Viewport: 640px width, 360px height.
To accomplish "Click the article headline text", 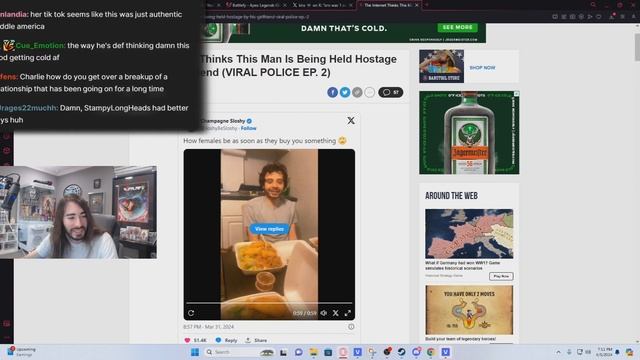I will [298, 66].
